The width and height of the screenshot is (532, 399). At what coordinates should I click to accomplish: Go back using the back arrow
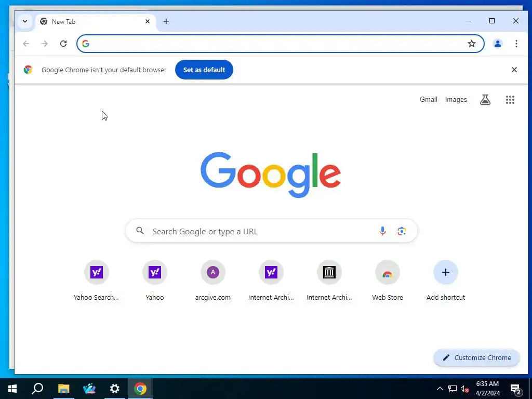coord(26,44)
